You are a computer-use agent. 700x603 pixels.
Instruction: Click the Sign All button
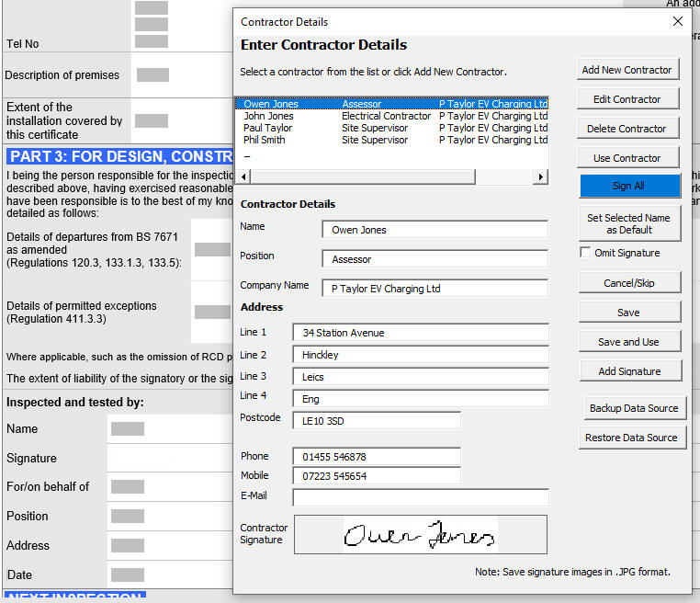[627, 186]
